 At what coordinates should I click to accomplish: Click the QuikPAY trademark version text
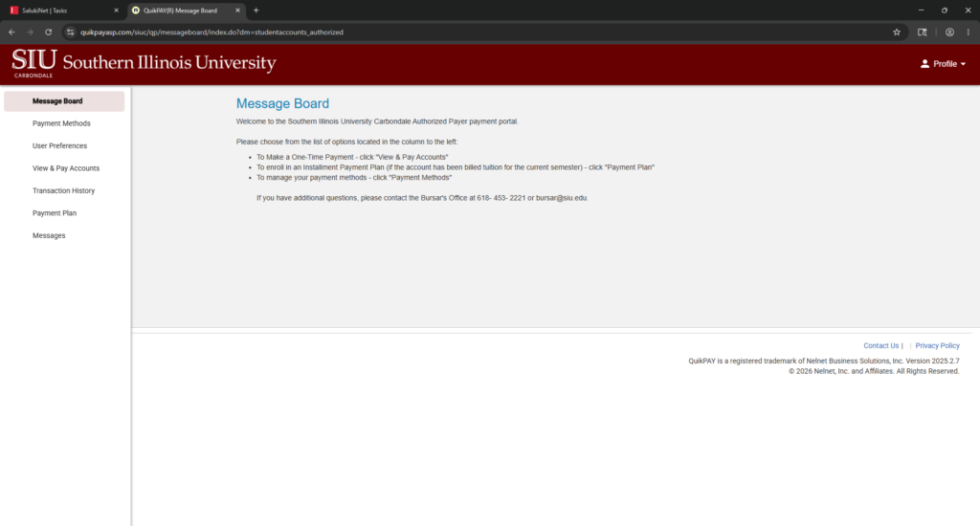(824, 362)
